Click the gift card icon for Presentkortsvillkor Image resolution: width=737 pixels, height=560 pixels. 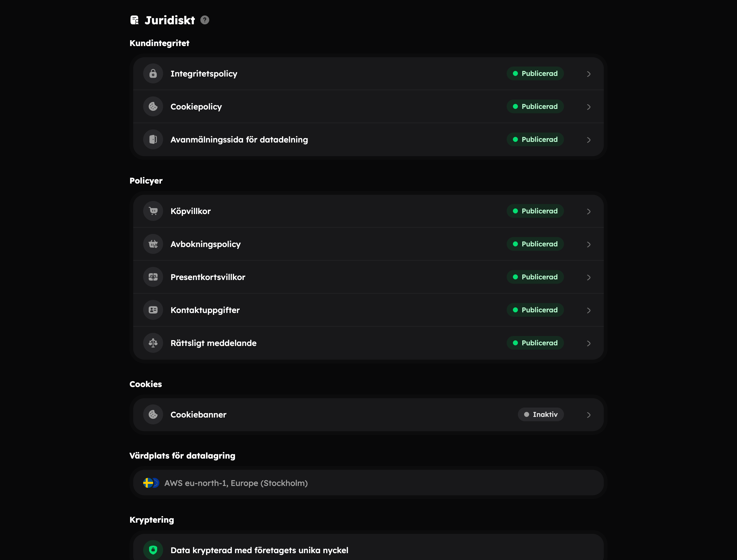[153, 277]
